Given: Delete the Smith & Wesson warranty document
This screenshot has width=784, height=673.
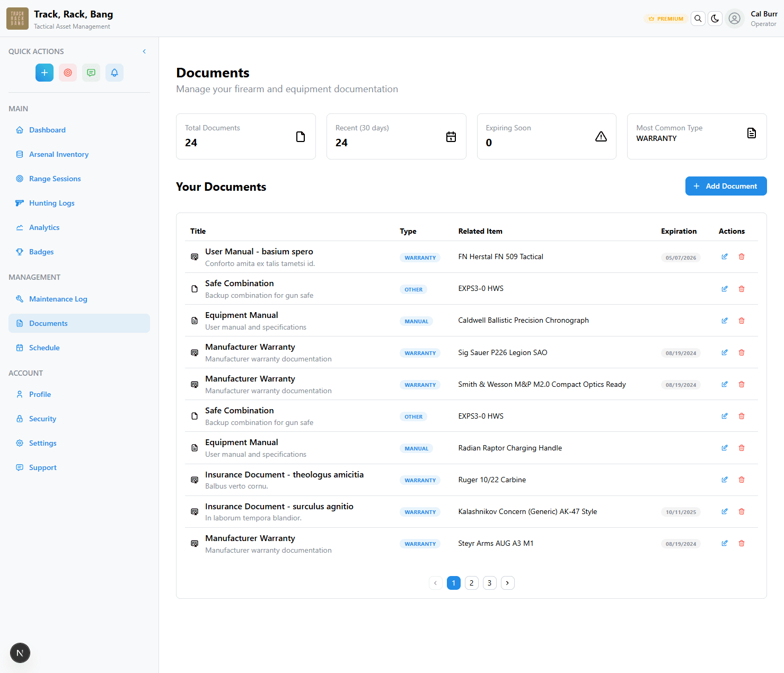Looking at the screenshot, I should (742, 384).
